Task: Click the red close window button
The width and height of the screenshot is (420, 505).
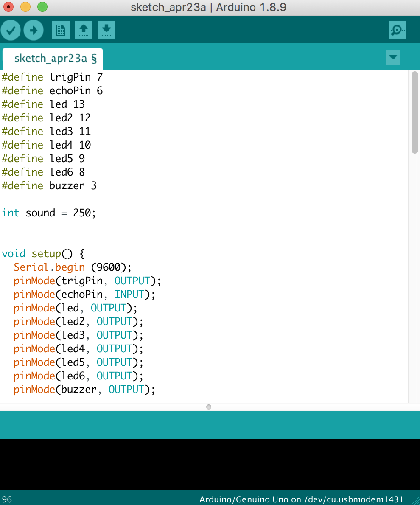Action: (8, 7)
